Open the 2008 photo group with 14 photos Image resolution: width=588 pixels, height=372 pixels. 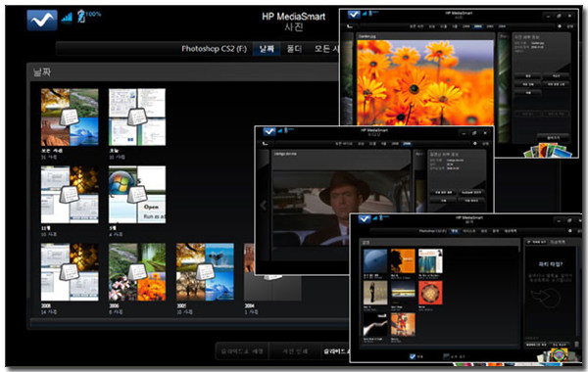click(x=70, y=272)
